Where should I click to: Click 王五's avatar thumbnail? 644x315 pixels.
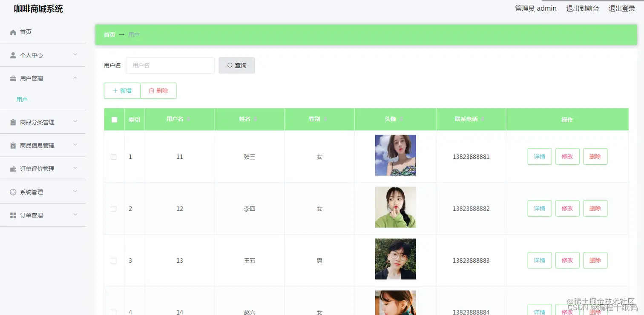pyautogui.click(x=395, y=259)
